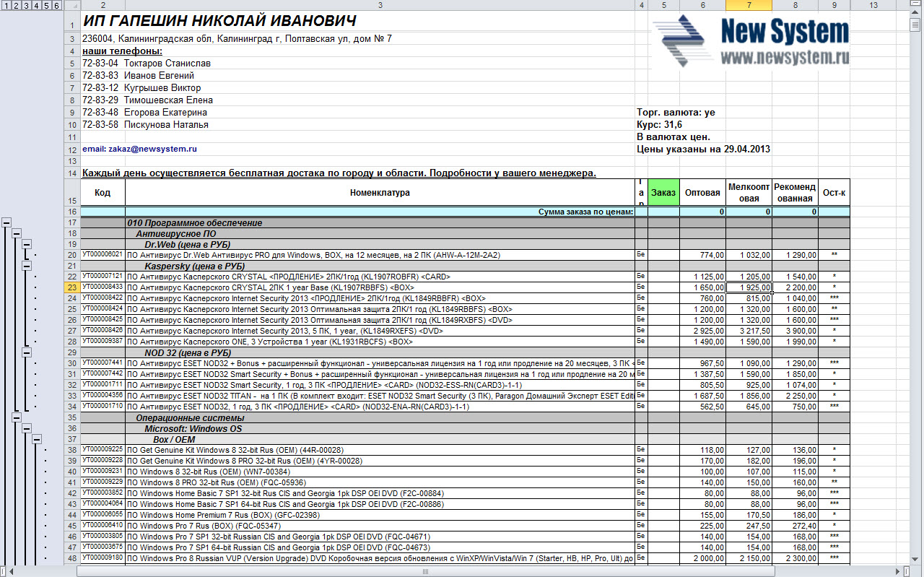
Task: Click contact 'Пискунова Наталья'
Action: click(166, 125)
